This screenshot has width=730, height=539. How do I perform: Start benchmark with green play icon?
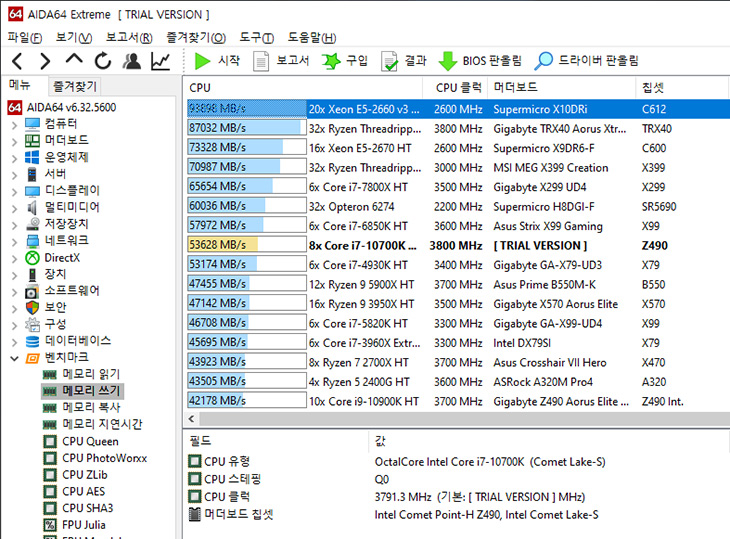(x=202, y=61)
